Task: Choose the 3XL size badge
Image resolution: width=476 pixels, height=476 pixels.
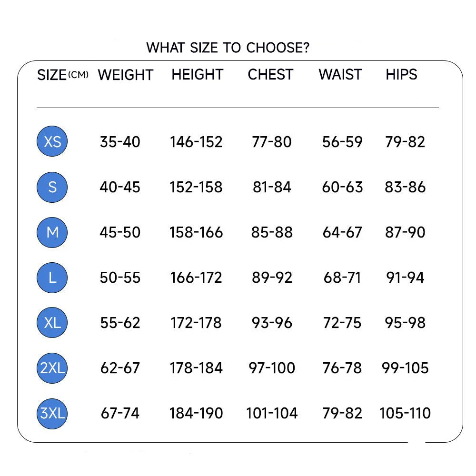Action: pos(52,413)
